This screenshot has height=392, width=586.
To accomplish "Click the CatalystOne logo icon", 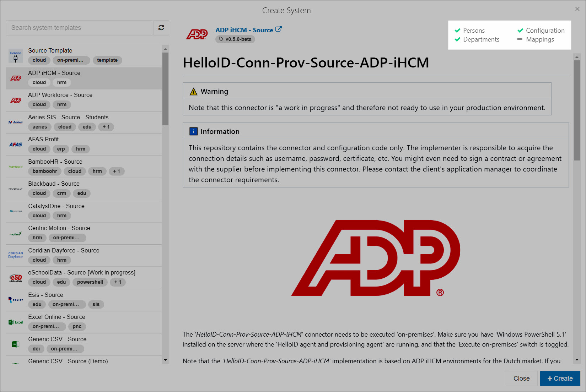I will click(16, 211).
